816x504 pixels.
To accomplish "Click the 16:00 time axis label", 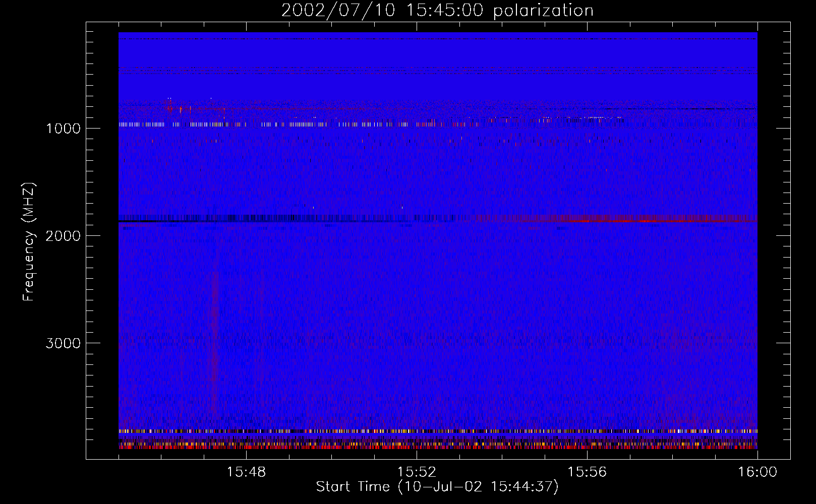I will [x=757, y=472].
